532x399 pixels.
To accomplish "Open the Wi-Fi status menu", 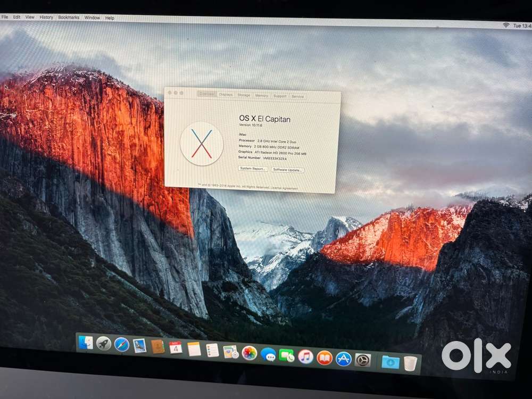I will (x=506, y=24).
